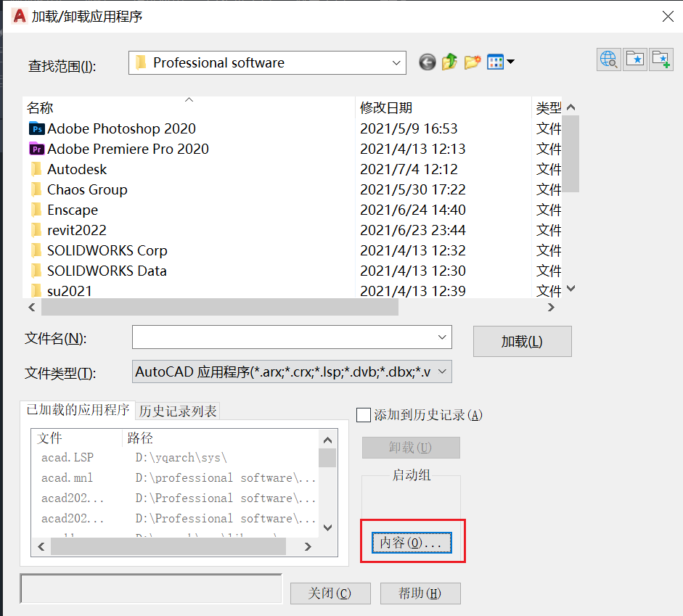Go up one folder level icon

[449, 62]
